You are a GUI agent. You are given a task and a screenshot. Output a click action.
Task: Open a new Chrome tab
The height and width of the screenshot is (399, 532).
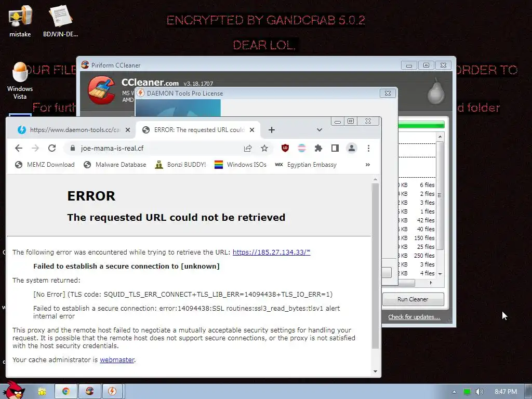(x=271, y=130)
